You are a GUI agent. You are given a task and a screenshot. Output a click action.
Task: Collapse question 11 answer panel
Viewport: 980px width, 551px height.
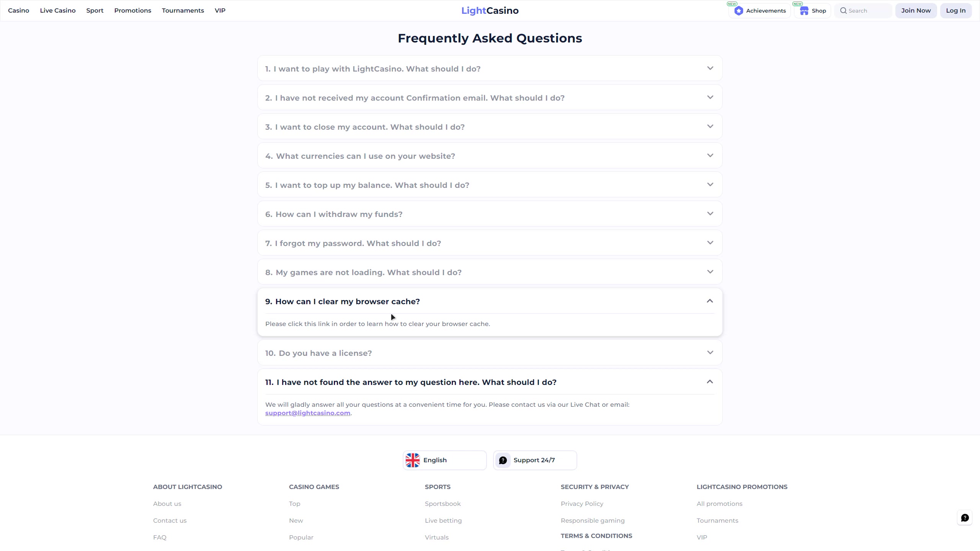[710, 382]
